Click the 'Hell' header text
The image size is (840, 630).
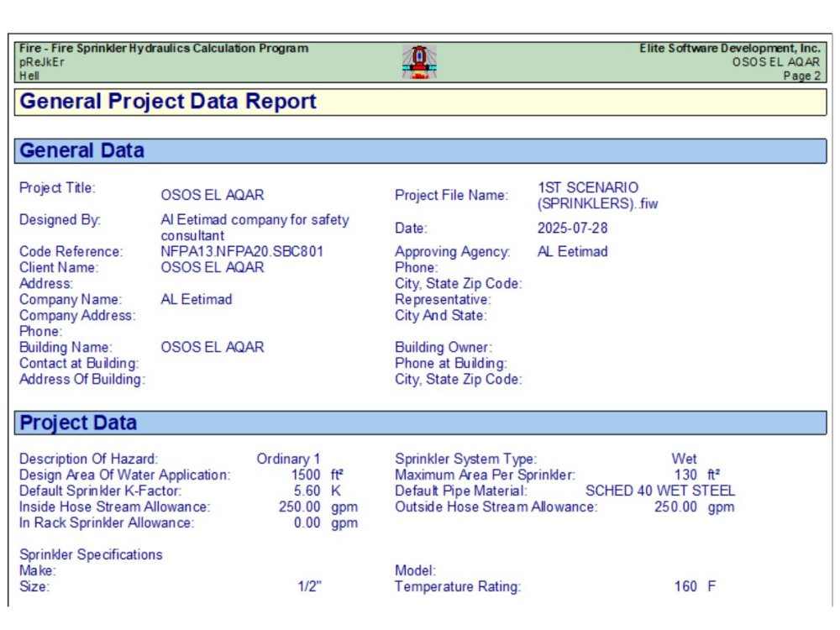[x=29, y=76]
